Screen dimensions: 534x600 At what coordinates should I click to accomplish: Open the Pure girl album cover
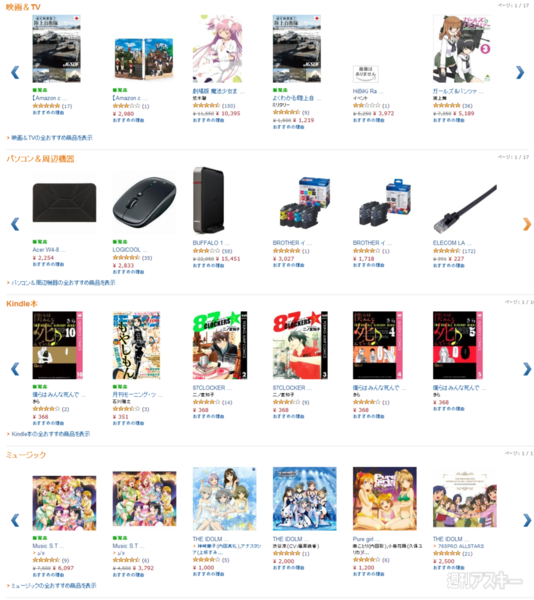point(385,498)
